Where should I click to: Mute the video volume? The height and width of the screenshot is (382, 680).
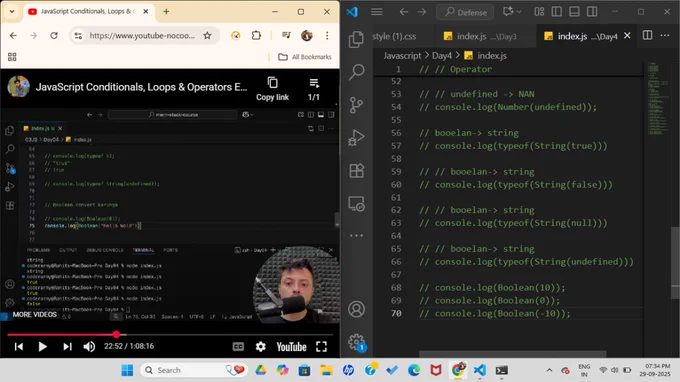click(x=89, y=346)
